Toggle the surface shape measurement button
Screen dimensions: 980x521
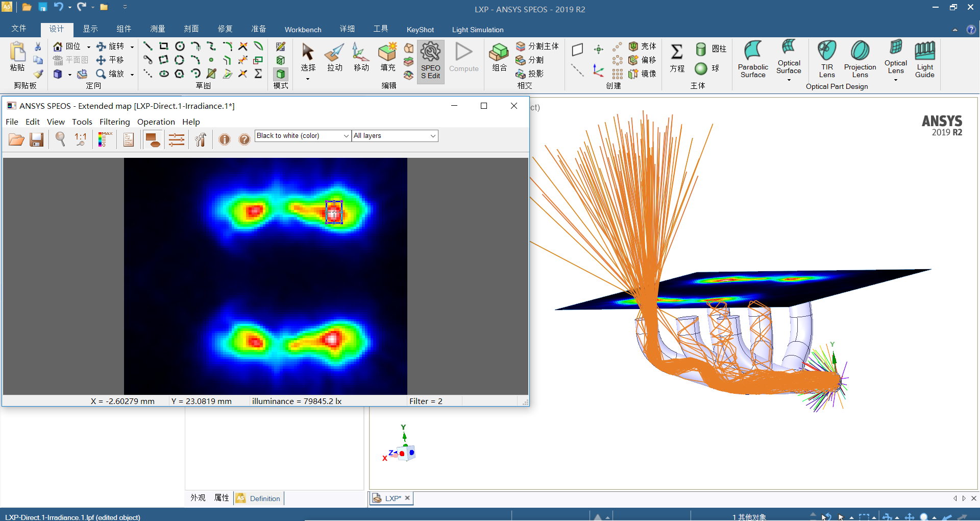click(x=152, y=139)
